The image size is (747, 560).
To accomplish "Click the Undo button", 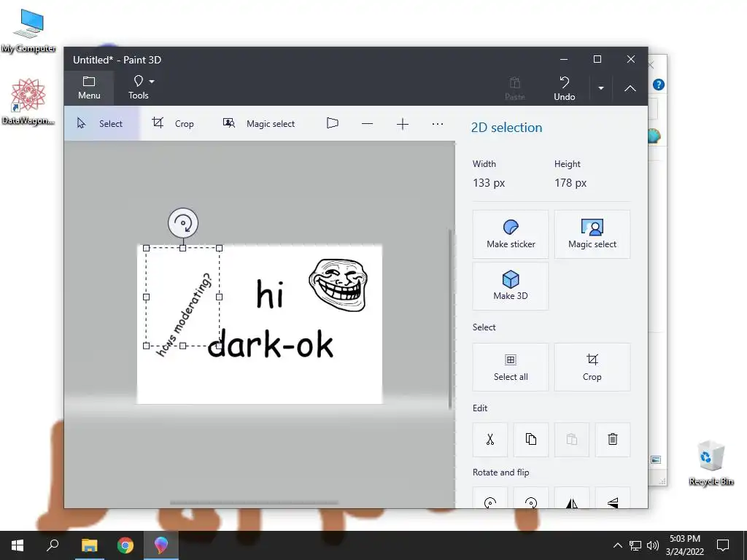I will (x=564, y=88).
